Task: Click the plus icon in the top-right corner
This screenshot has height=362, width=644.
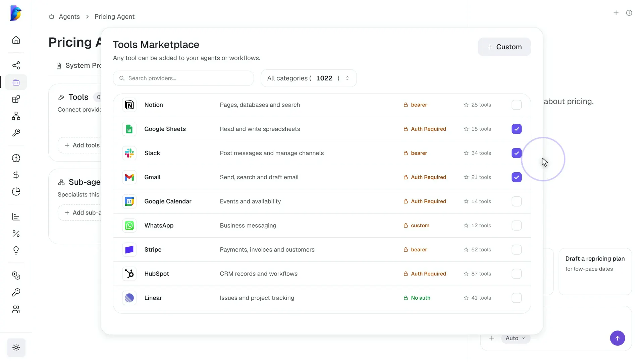Action: pyautogui.click(x=616, y=13)
